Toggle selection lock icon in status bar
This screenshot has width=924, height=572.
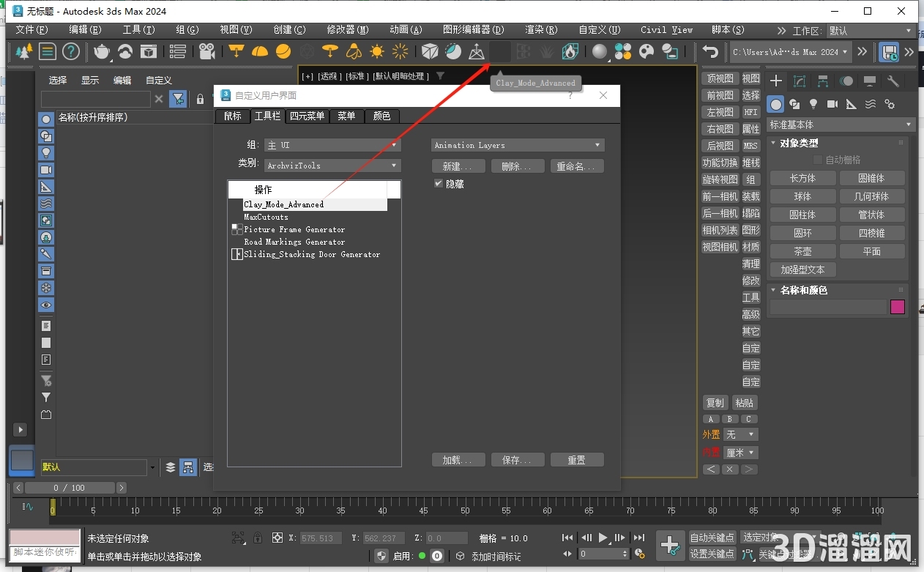coord(257,538)
